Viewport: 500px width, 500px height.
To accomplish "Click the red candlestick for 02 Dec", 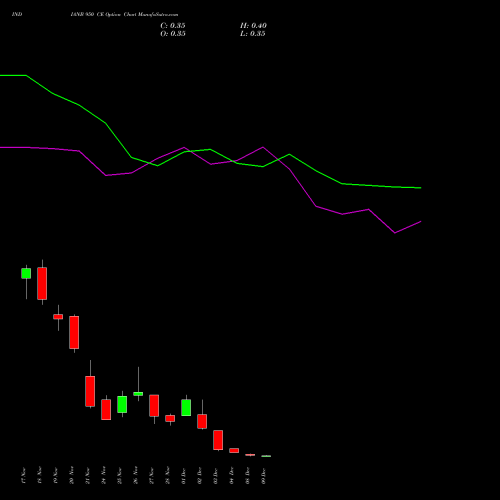I will 202,421.
